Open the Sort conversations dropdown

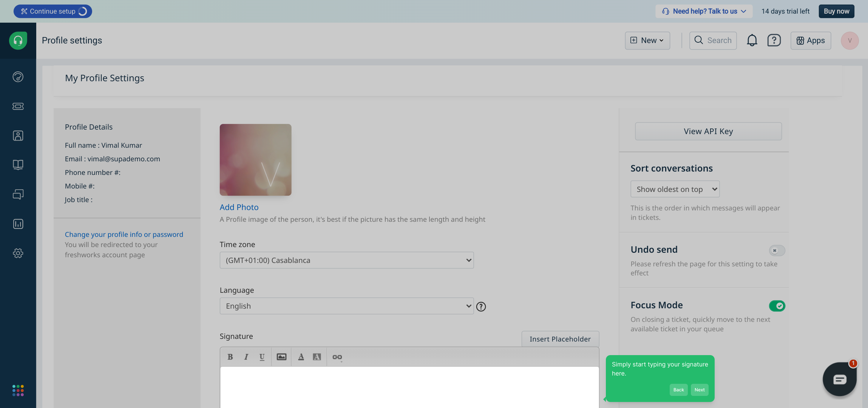[x=675, y=189]
